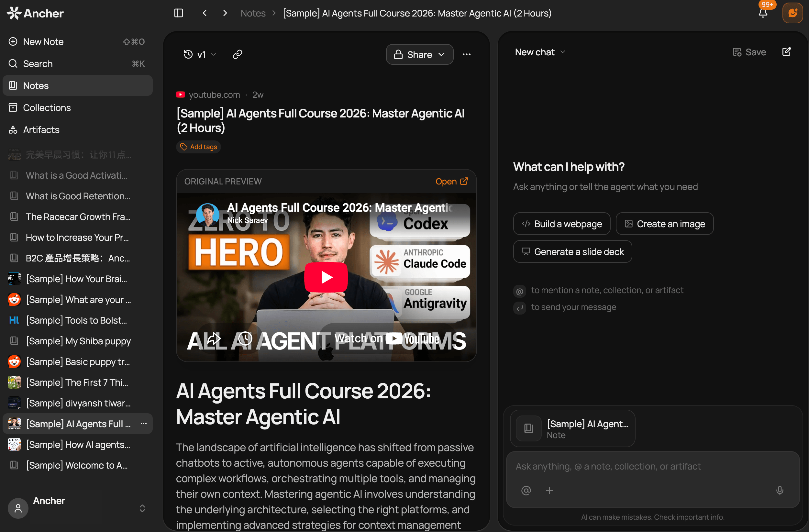809x532 pixels.
Task: Open the Share dropdown
Action: click(419, 54)
